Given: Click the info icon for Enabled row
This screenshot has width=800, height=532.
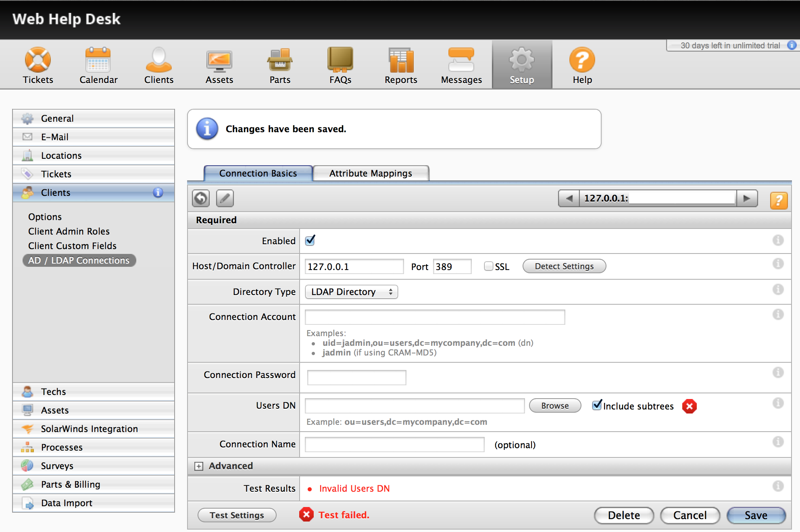Looking at the screenshot, I should pyautogui.click(x=778, y=241).
